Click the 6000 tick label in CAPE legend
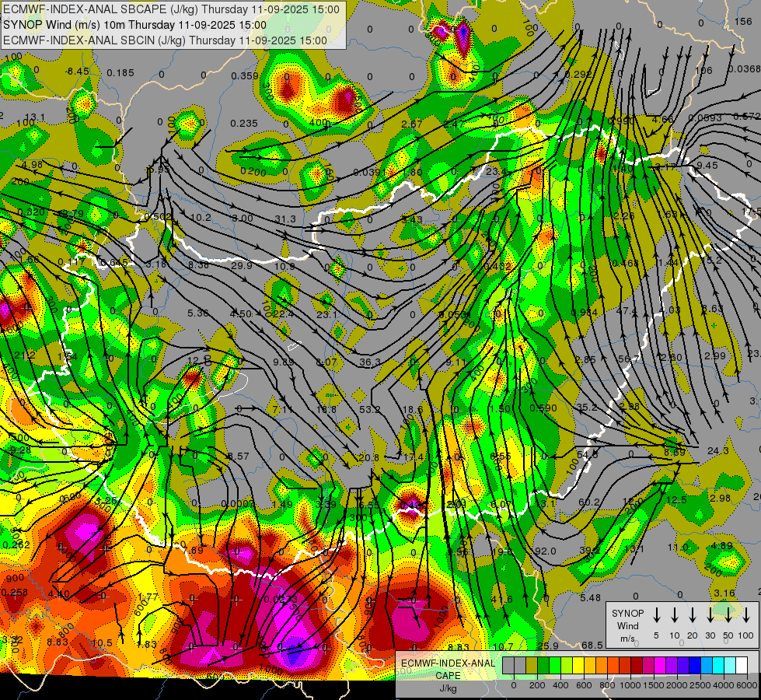 point(747,685)
